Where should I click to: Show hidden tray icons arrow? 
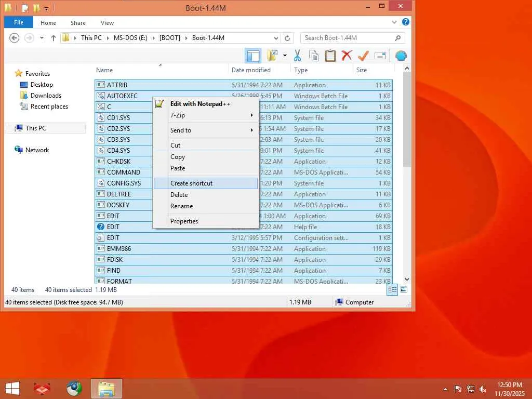445,389
